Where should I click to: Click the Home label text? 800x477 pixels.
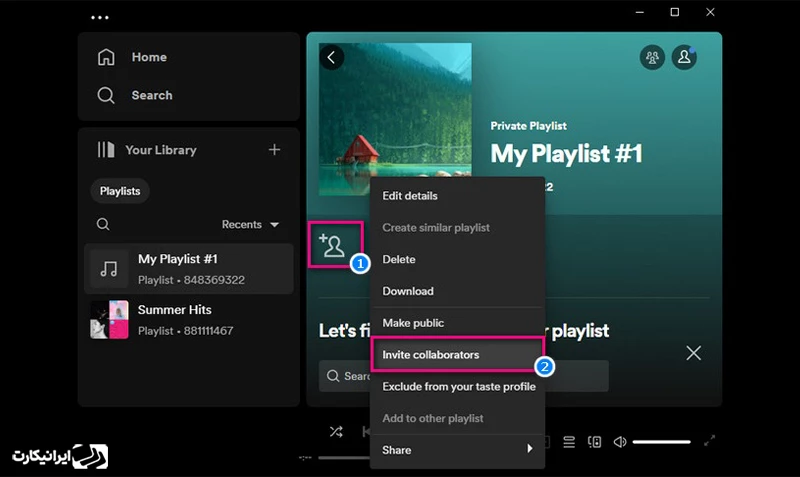[149, 57]
